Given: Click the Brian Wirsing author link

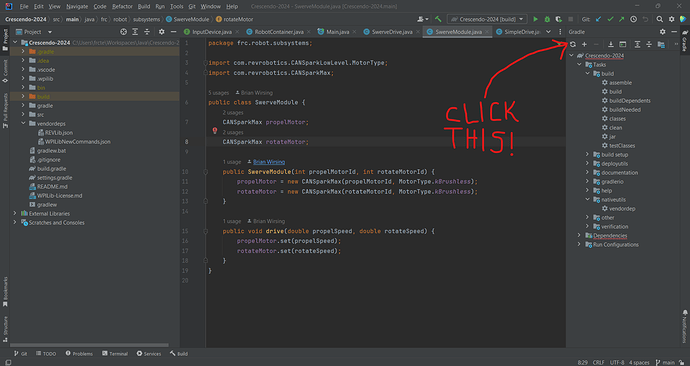Looking at the screenshot, I should [269, 162].
